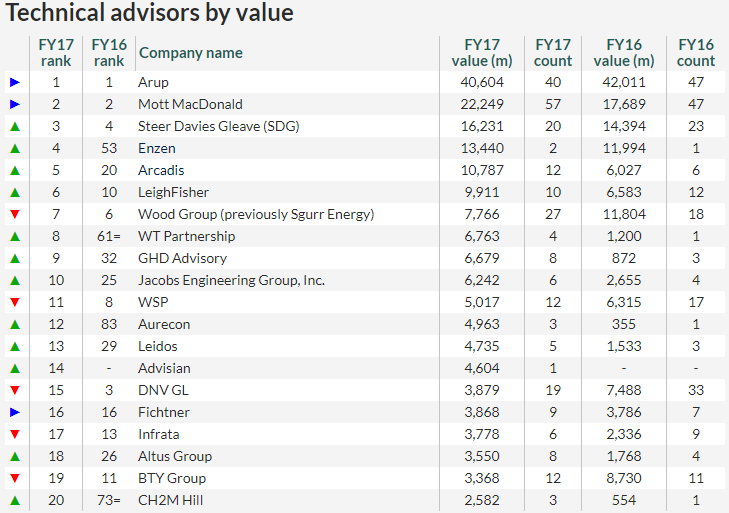Click the blue arrow icon beside Arup
729x513 pixels.
point(14,82)
